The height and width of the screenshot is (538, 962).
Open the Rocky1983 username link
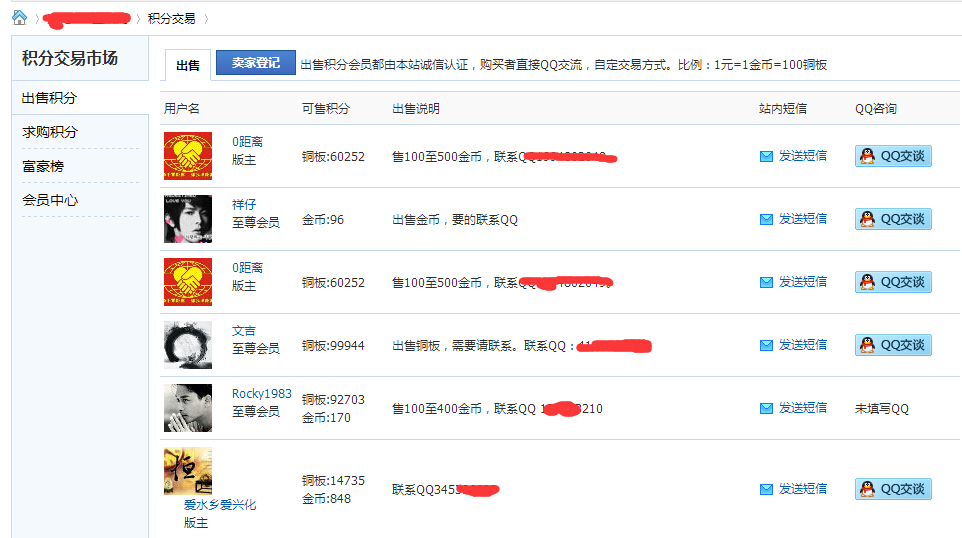(261, 394)
